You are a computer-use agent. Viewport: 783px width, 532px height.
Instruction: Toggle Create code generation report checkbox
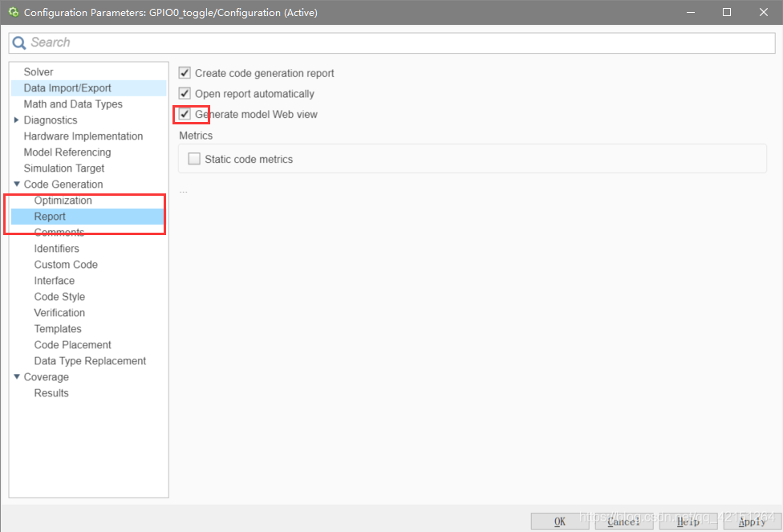pos(185,73)
